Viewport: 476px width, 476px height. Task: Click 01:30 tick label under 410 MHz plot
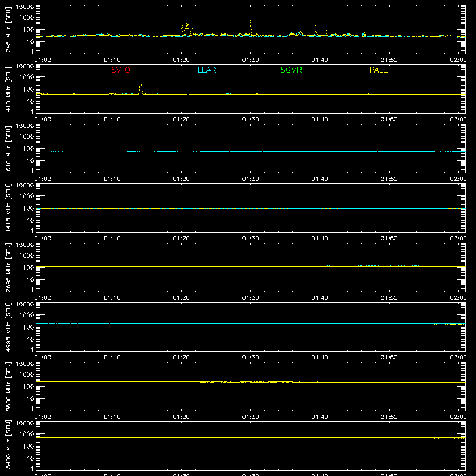tap(250, 120)
